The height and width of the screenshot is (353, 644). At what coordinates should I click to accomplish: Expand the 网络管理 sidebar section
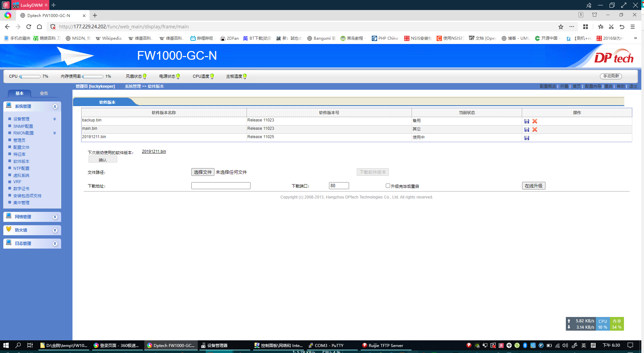[x=55, y=217]
